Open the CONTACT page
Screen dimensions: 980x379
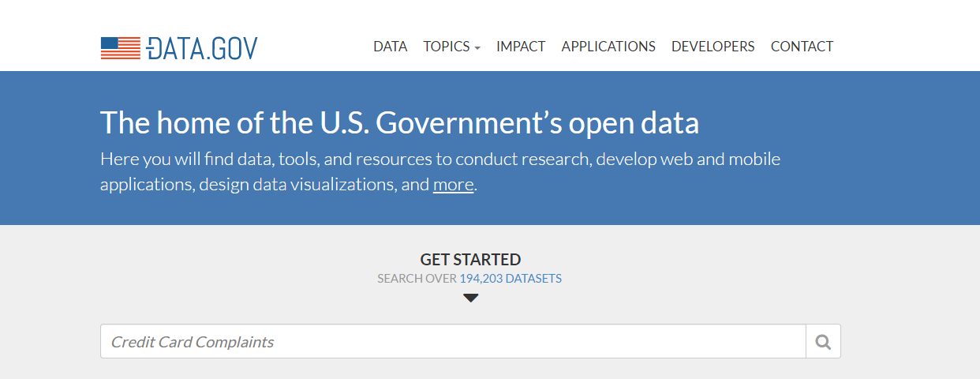pos(802,47)
